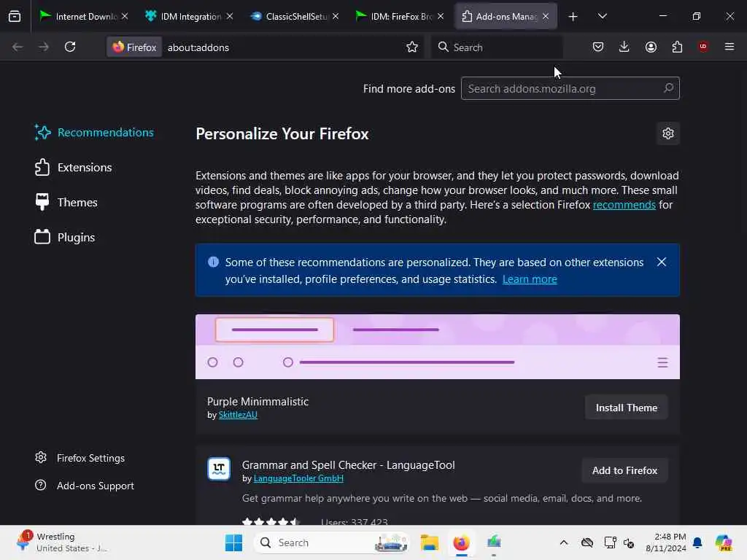The image size is (747, 560).
Task: Open the Windows Start menu
Action: pyautogui.click(x=233, y=542)
